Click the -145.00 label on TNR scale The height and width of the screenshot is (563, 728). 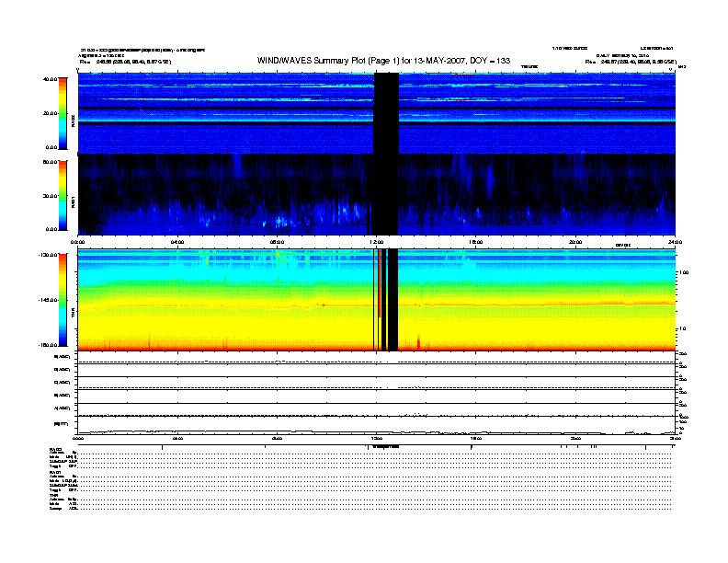(49, 300)
